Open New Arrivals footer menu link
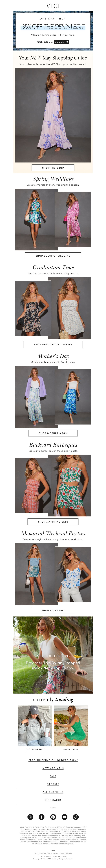The height and width of the screenshot is (868, 106). [53, 768]
